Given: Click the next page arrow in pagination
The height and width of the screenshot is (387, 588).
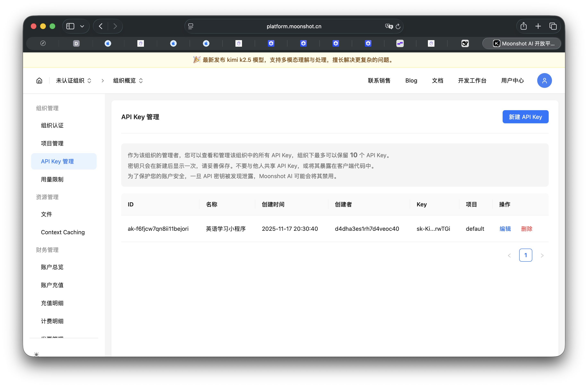Looking at the screenshot, I should pos(542,255).
